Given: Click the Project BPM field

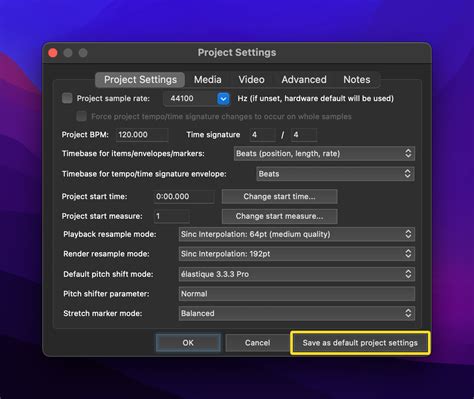Looking at the screenshot, I should click(x=142, y=135).
